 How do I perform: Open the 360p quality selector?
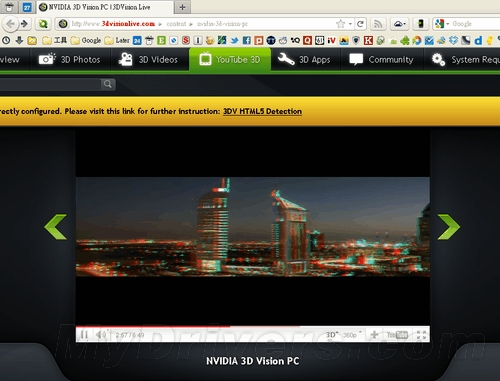pos(351,335)
